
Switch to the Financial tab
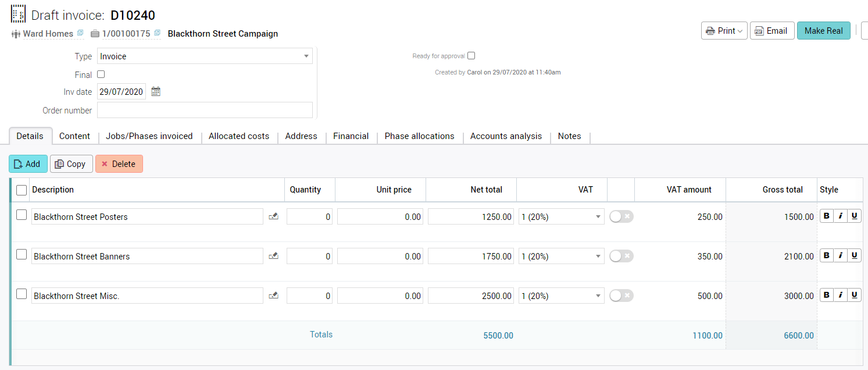(351, 136)
